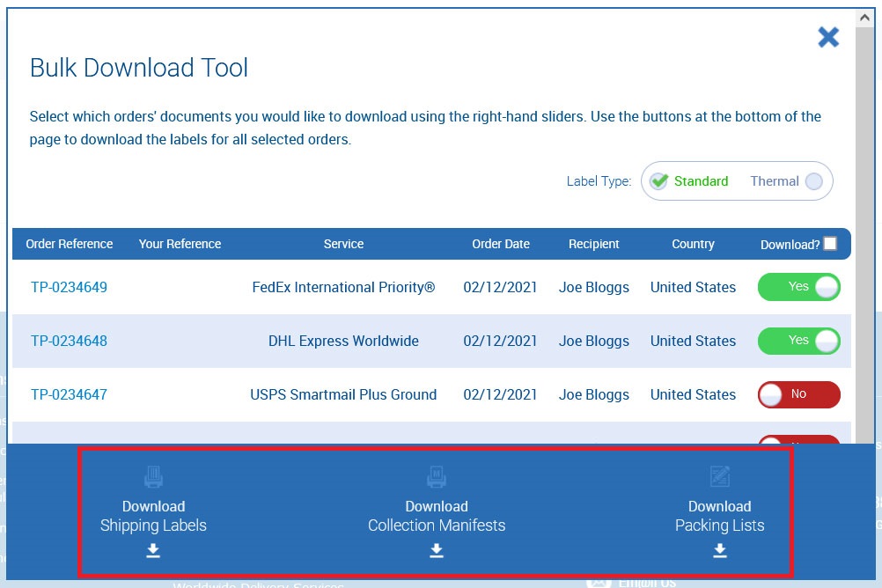Viewport: 882px width, 588px height.
Task: Click the notepad icon above Packing Lists
Action: (x=720, y=476)
